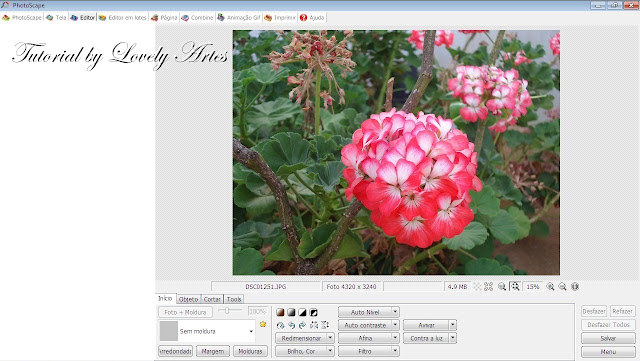Click the Auto Nível button
Image resolution: width=640 pixels, height=361 pixels.
[x=365, y=312]
